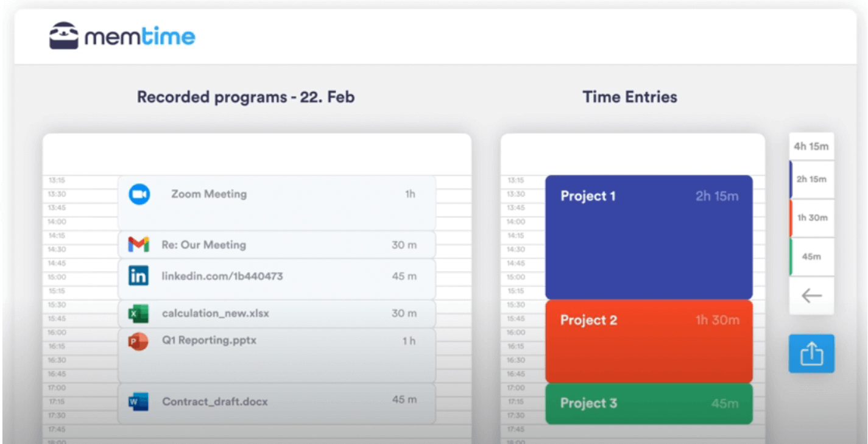868x444 pixels.
Task: Click the memtime sloth logo
Action: (64, 37)
